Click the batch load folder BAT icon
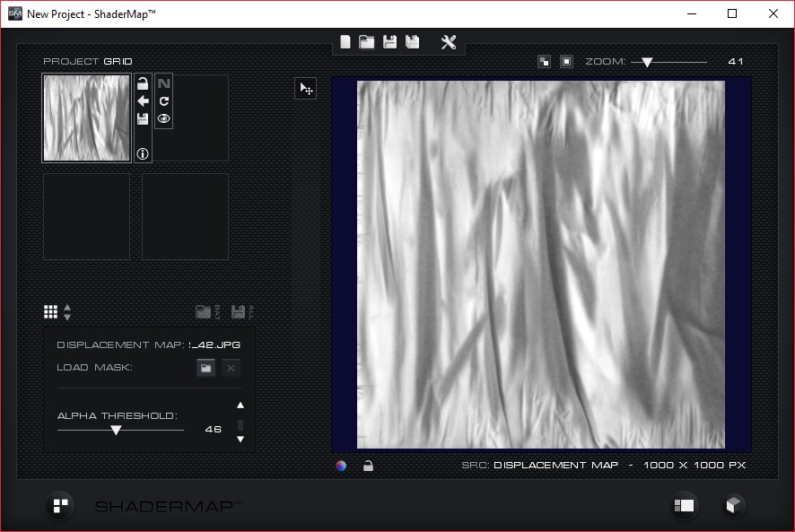 coord(208,312)
